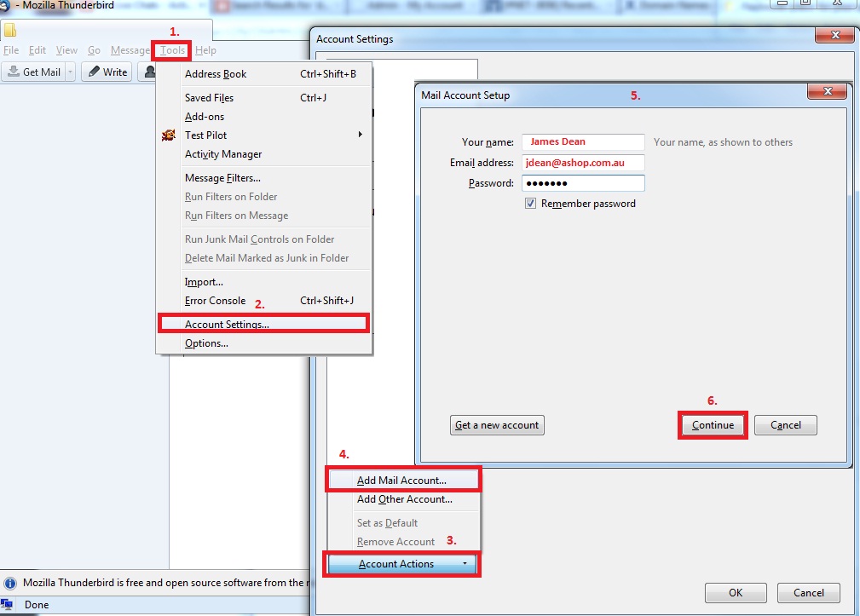Open the Tools menu
The image size is (860, 616).
[x=172, y=50]
